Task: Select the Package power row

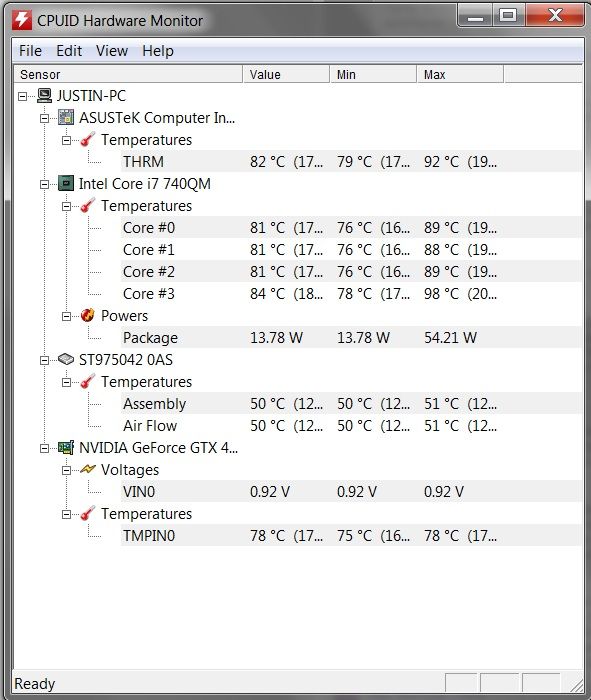Action: 351,338
